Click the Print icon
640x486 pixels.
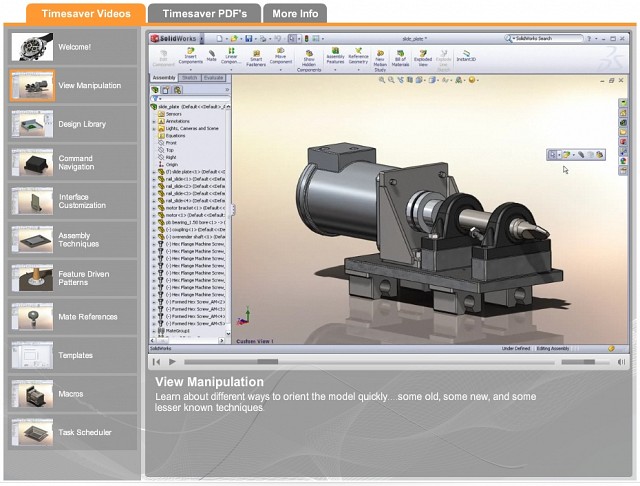point(263,39)
